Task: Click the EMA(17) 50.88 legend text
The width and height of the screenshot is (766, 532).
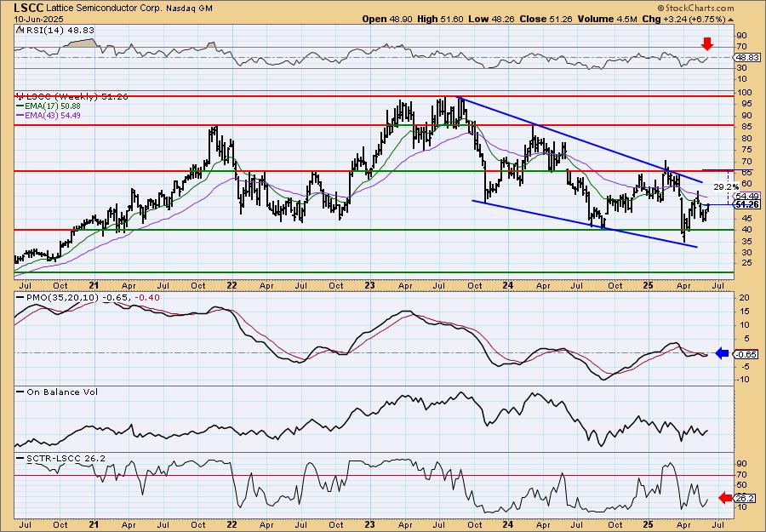Action: [x=52, y=106]
